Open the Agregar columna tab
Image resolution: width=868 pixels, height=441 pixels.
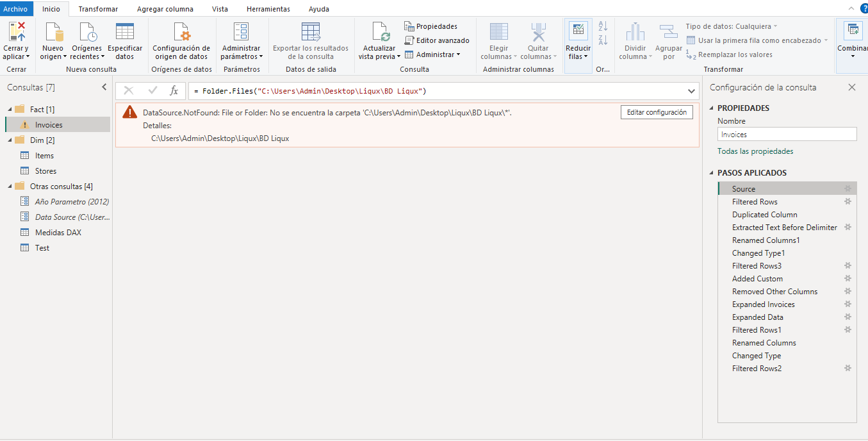[165, 9]
